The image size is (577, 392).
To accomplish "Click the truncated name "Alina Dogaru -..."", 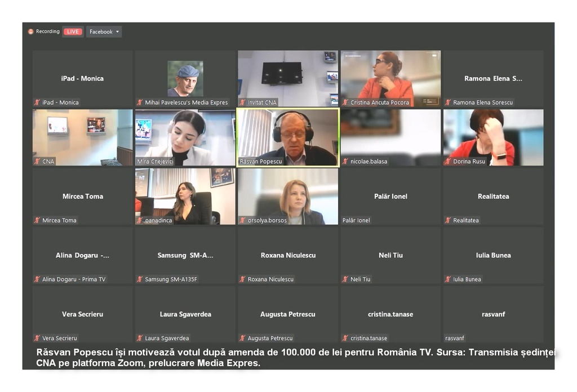I will tap(82, 255).
